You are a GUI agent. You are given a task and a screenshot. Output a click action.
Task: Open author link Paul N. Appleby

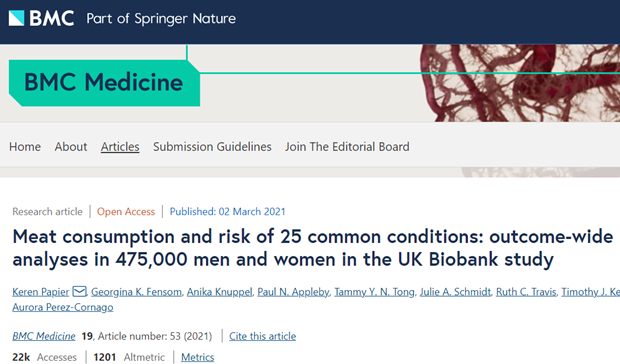(293, 292)
